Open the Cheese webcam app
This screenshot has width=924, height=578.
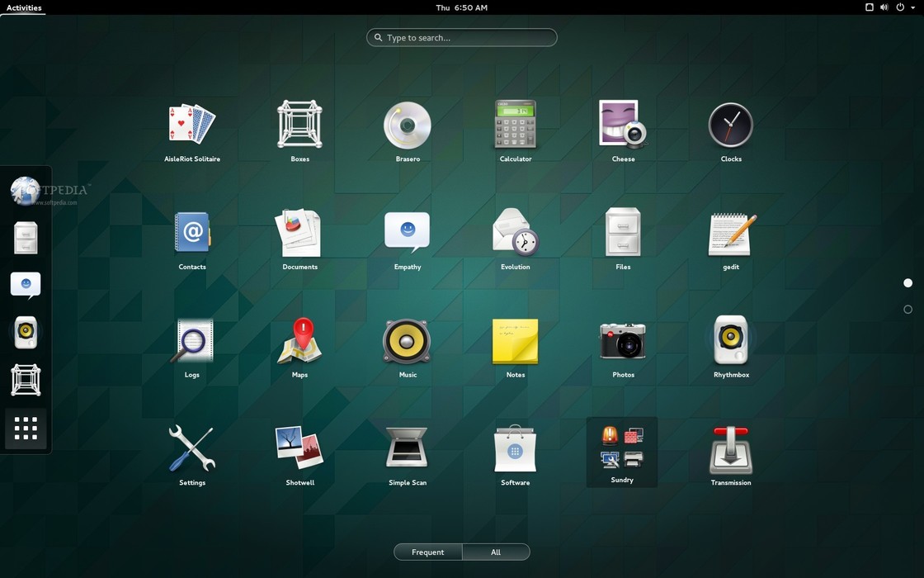pyautogui.click(x=623, y=132)
